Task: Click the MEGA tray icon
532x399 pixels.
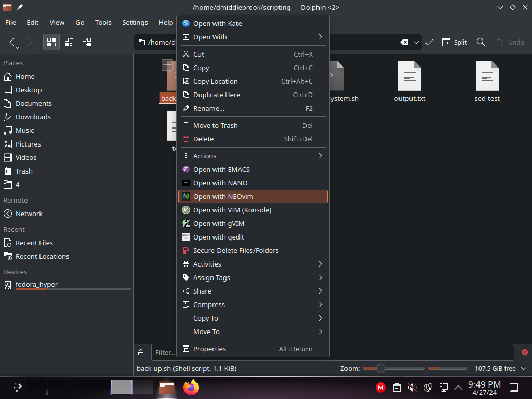Action: 381,388
